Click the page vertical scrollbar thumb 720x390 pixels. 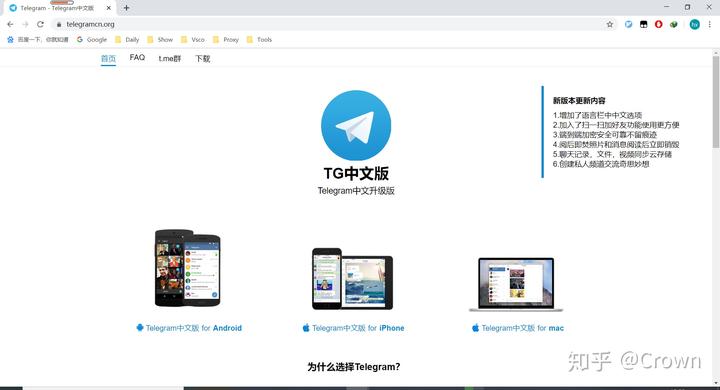[x=716, y=101]
